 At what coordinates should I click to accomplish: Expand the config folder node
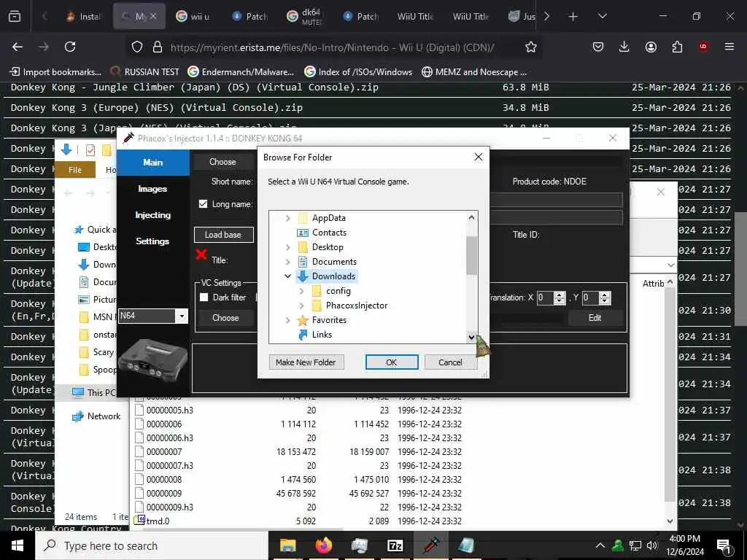pyautogui.click(x=301, y=291)
